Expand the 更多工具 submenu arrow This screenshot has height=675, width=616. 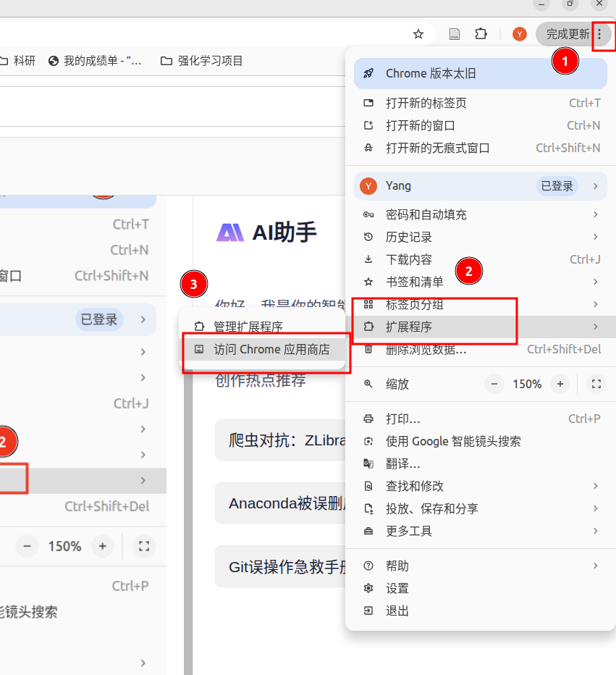coord(595,531)
